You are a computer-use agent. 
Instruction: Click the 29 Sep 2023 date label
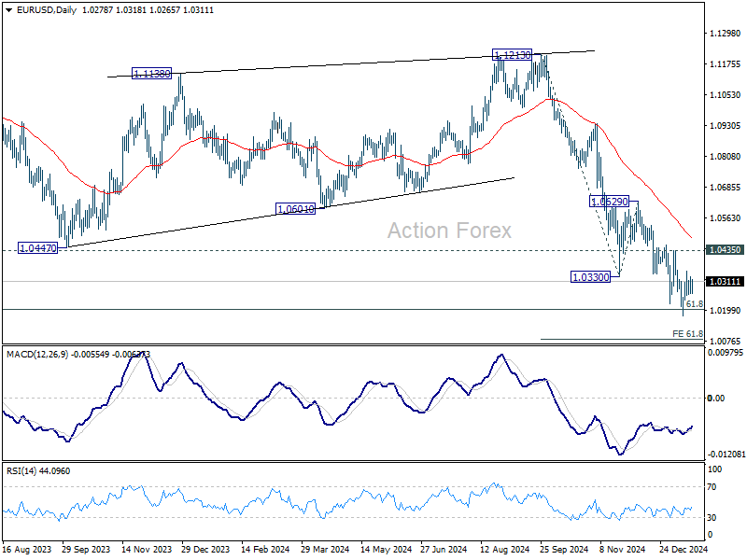pos(86,549)
